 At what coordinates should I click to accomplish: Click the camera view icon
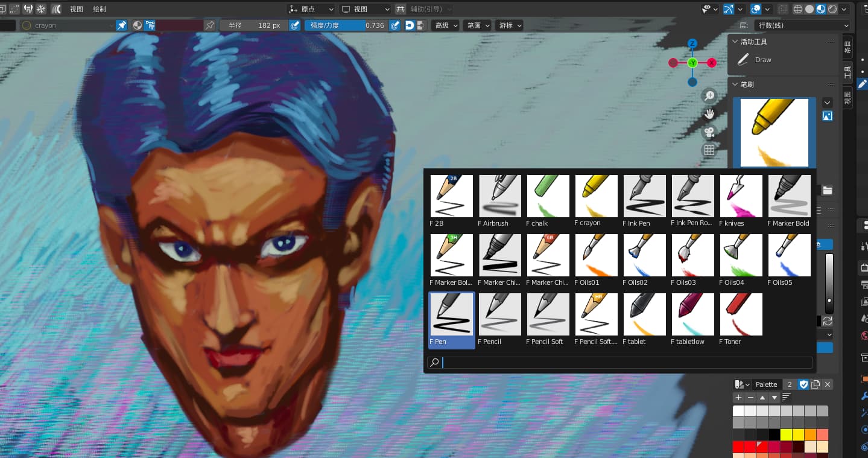click(x=709, y=132)
